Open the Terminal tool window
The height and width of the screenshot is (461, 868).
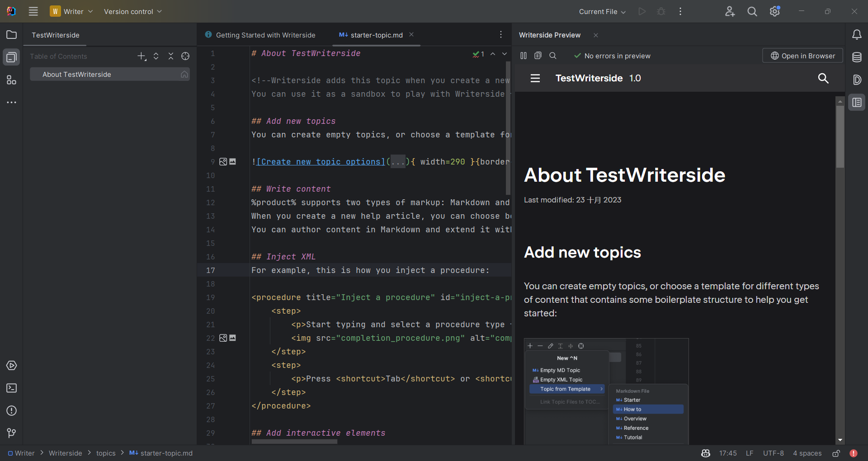(12, 388)
